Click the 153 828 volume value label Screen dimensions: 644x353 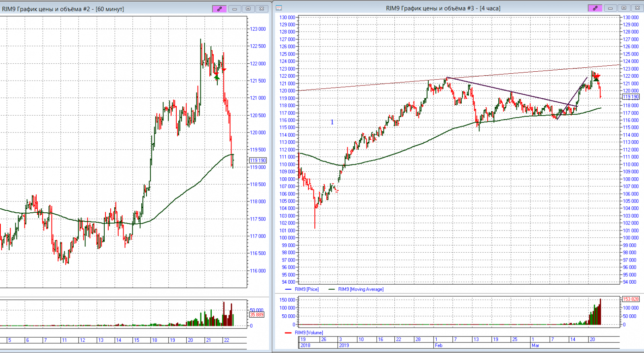pyautogui.click(x=630, y=299)
